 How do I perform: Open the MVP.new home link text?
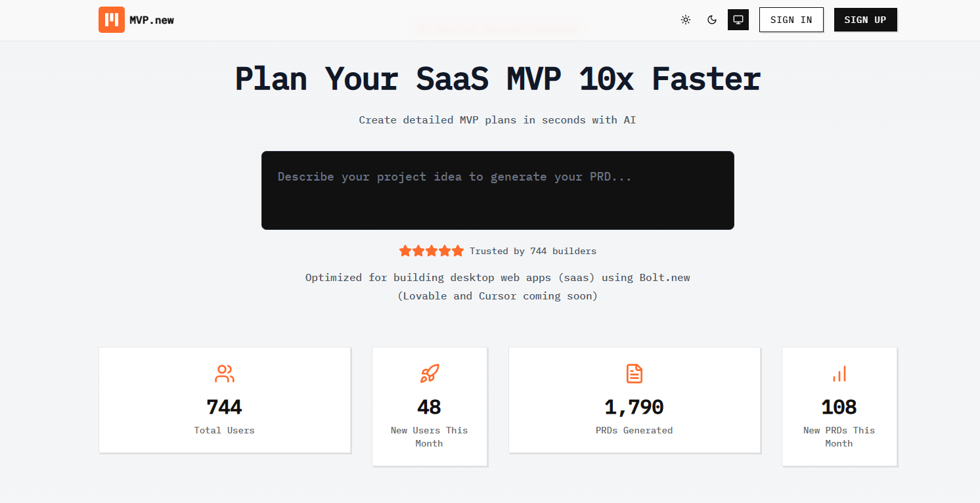(x=152, y=20)
